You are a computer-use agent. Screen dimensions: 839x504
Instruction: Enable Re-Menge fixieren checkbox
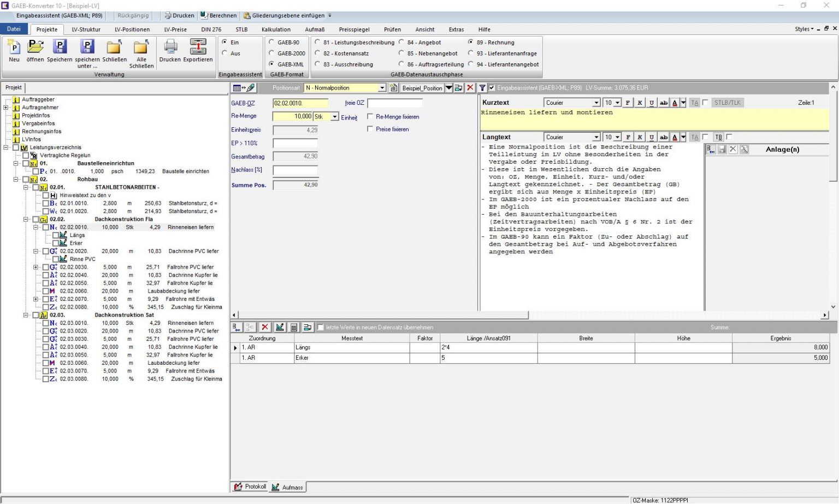point(370,116)
